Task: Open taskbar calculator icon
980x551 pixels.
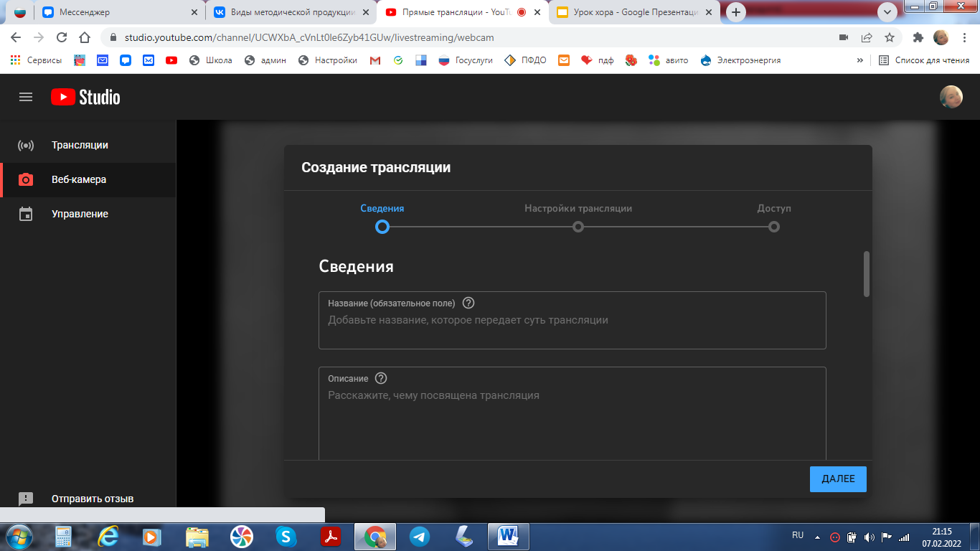Action: coord(63,536)
